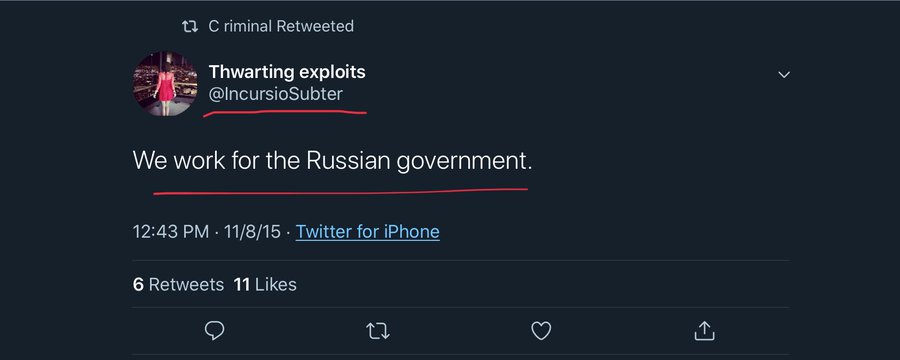900x360 pixels.
Task: Click the '11/8/15' tweet date
Action: point(253,231)
